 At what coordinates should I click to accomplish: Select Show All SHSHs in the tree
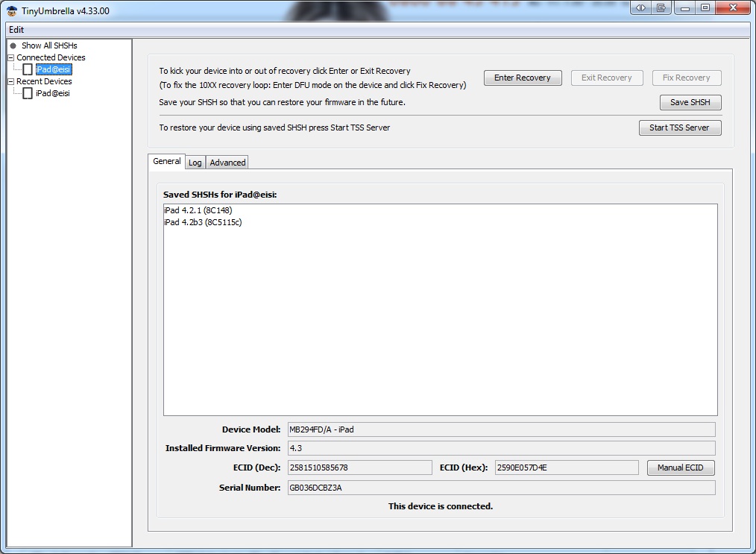coord(49,45)
